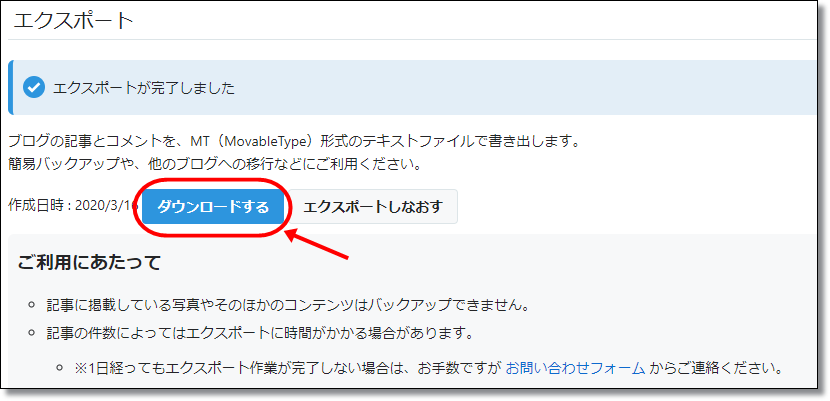Open the お問い合わせフォーム link

pyautogui.click(x=576, y=367)
